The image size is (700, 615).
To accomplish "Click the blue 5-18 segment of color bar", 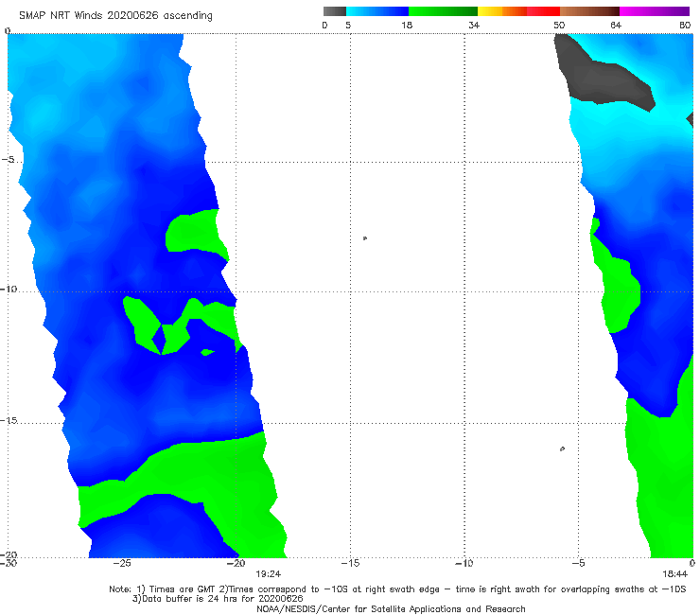I will pos(377,11).
